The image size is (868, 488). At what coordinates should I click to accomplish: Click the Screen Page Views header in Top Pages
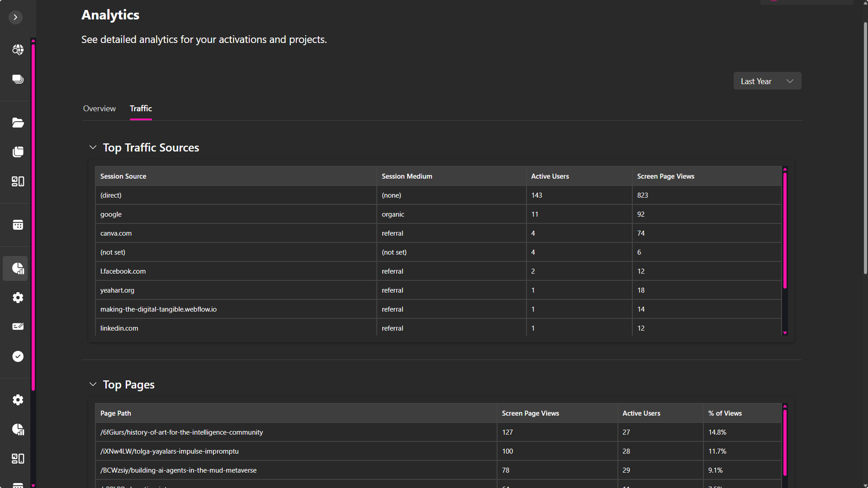(530, 413)
